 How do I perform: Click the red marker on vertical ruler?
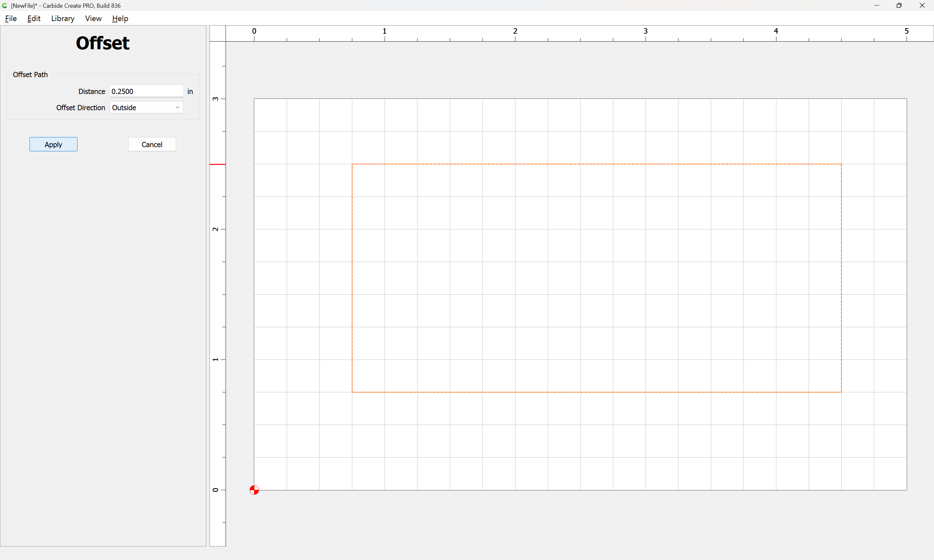218,165
